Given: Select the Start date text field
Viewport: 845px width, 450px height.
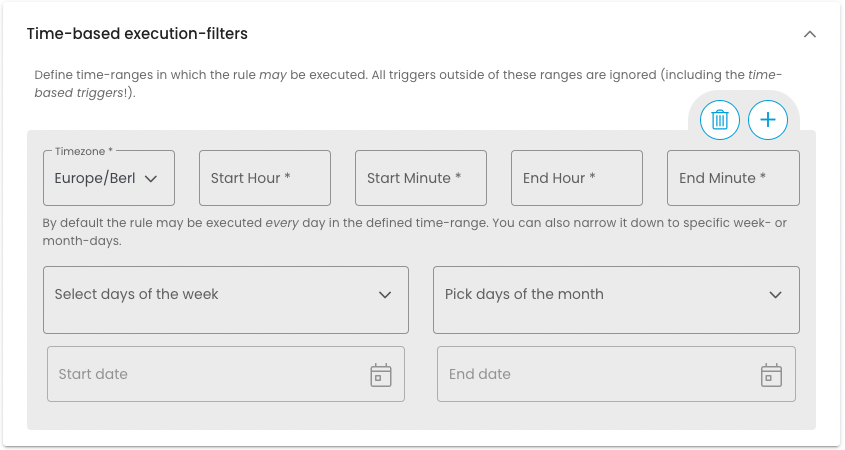Looking at the screenshot, I should (205, 374).
